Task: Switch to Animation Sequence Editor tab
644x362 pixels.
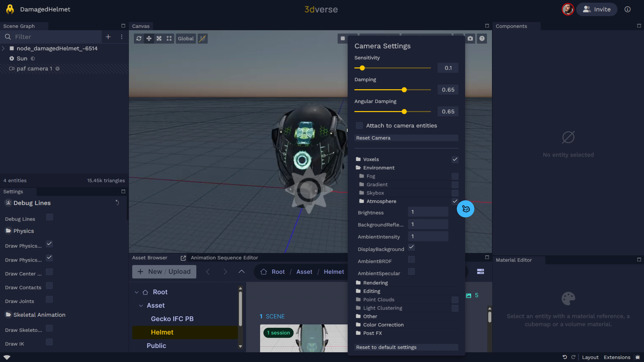Action: [x=224, y=257]
